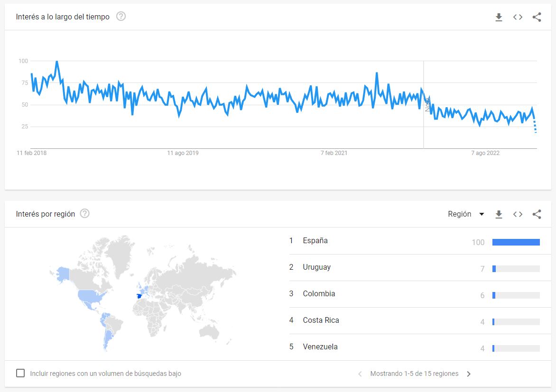Share the interest by region card
The height and width of the screenshot is (392, 556).
[x=537, y=214]
